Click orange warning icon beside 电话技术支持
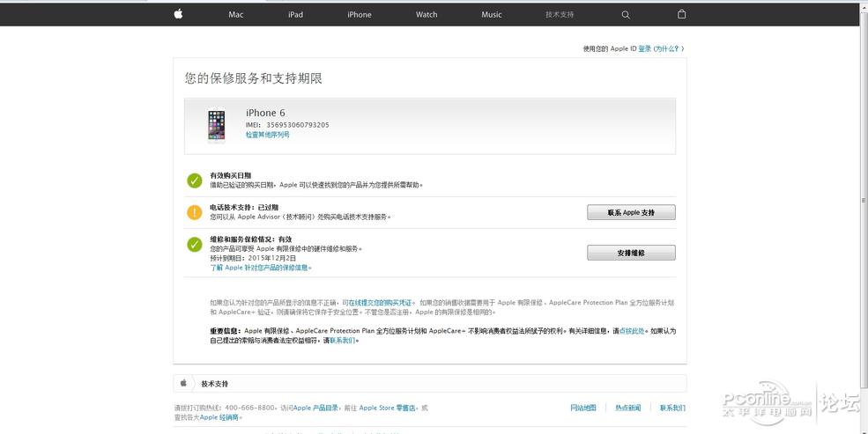This screenshot has width=868, height=434. (x=194, y=212)
